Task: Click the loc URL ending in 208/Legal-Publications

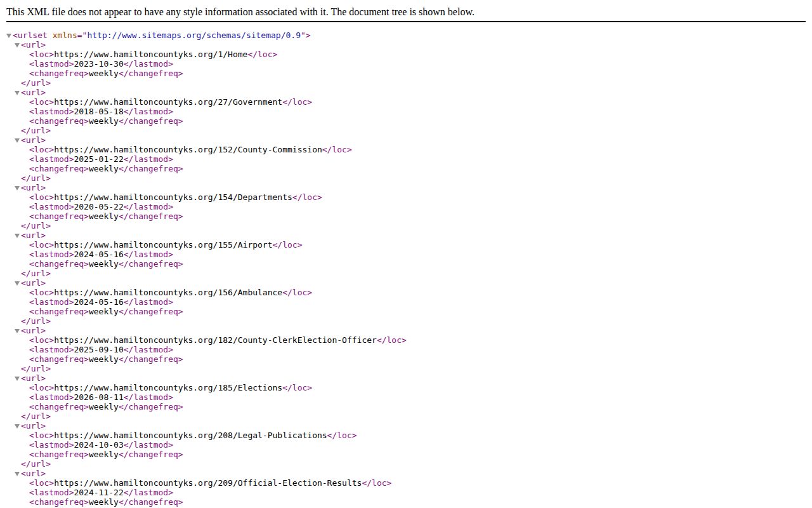Action: tap(191, 436)
